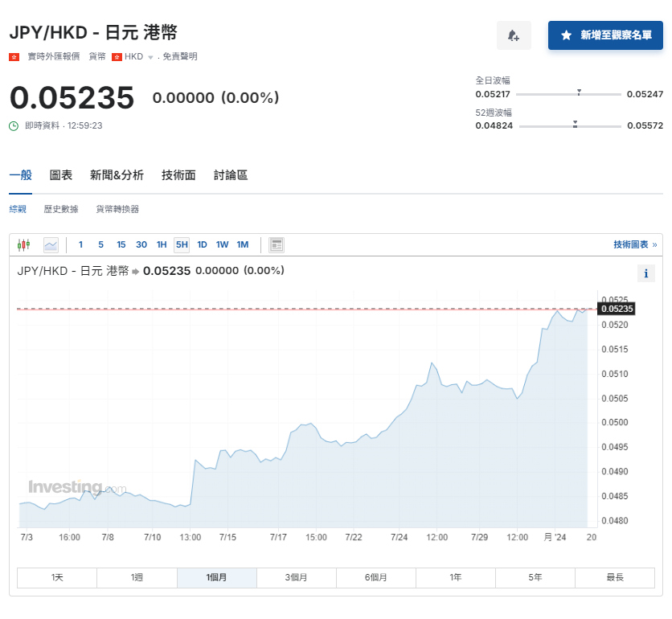The width and height of the screenshot is (672, 619).
Task: Open the 新聞&分析 tab
Action: (x=116, y=174)
